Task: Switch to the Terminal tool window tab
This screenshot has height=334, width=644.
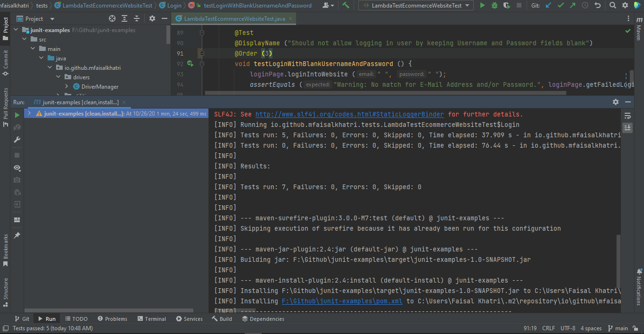Action: coord(151,318)
